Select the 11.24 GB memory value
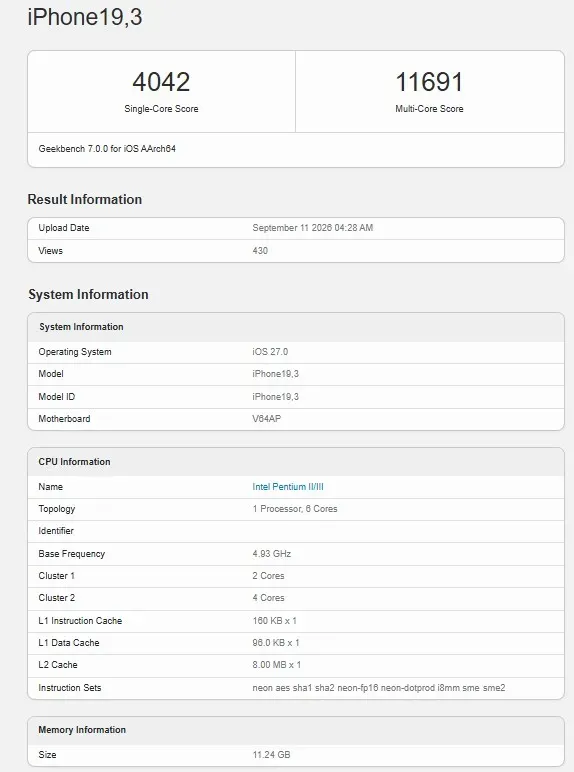Image resolution: width=574 pixels, height=772 pixels. coord(271,755)
